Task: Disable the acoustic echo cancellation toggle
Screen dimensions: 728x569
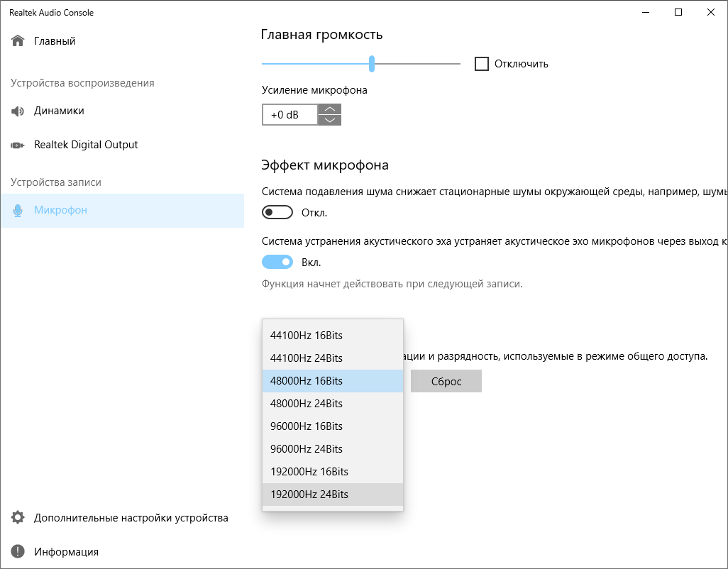Action: pos(277,262)
